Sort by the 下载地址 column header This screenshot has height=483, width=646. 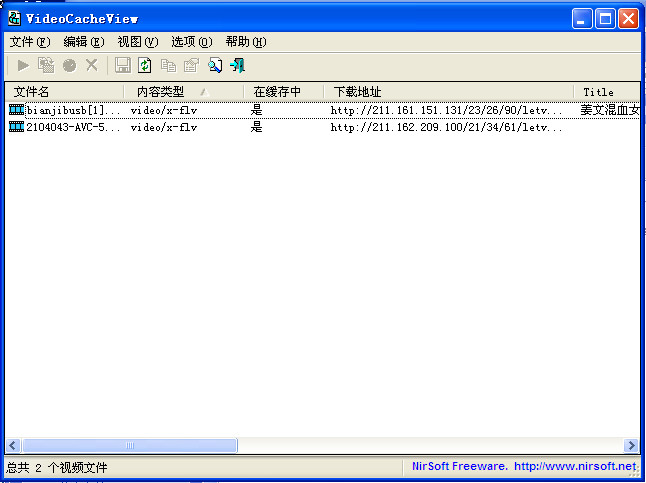[x=449, y=91]
